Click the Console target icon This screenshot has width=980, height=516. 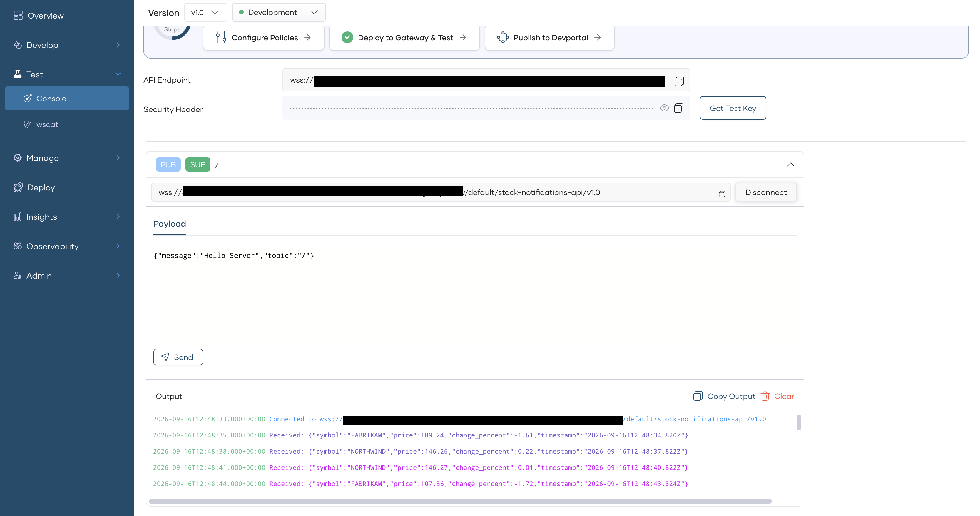point(27,98)
